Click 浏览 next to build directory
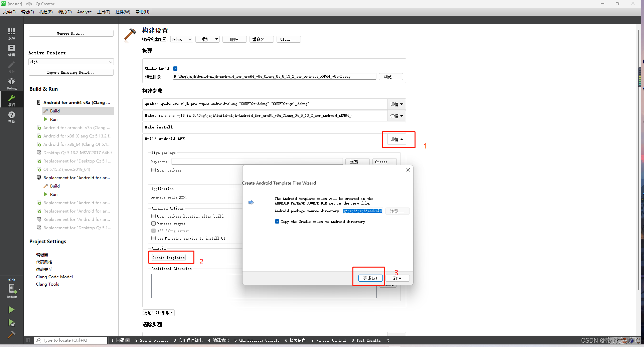The height and width of the screenshot is (347, 644). (391, 77)
